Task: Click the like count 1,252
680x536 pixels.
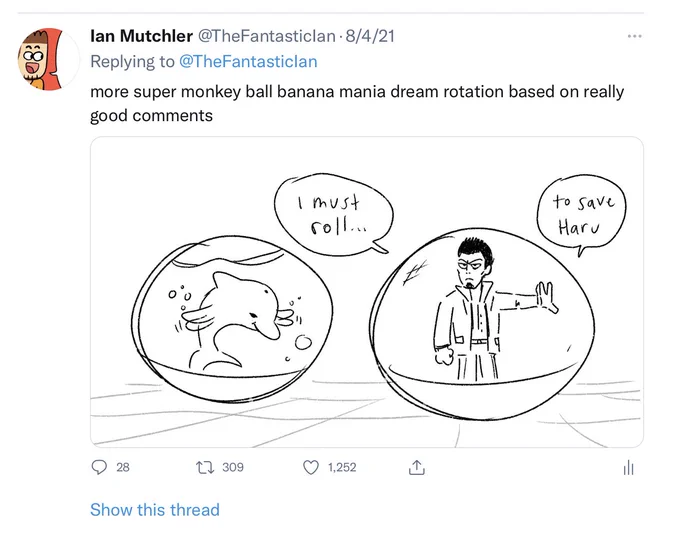Action: (342, 467)
